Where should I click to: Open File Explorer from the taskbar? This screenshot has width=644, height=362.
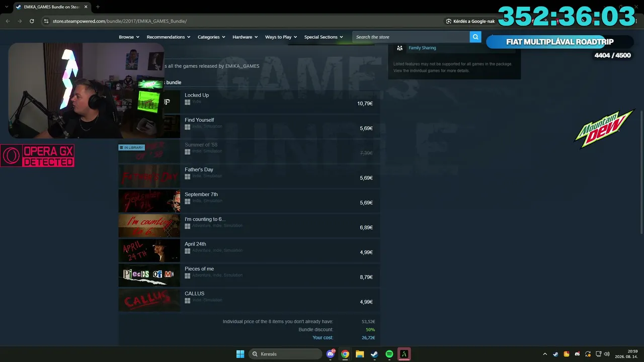click(360, 354)
